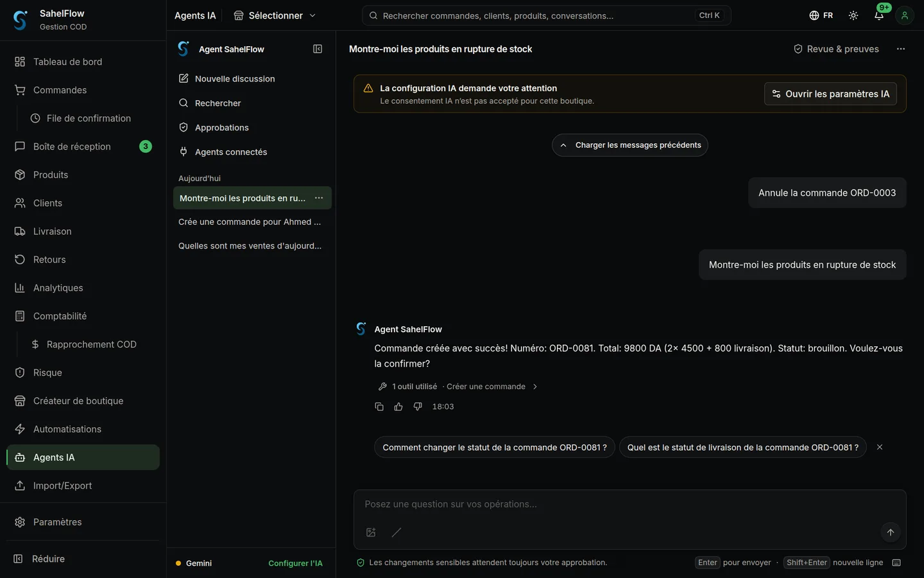924x578 pixels.
Task: Copy the agent's response with copy icon
Action: pyautogui.click(x=379, y=407)
